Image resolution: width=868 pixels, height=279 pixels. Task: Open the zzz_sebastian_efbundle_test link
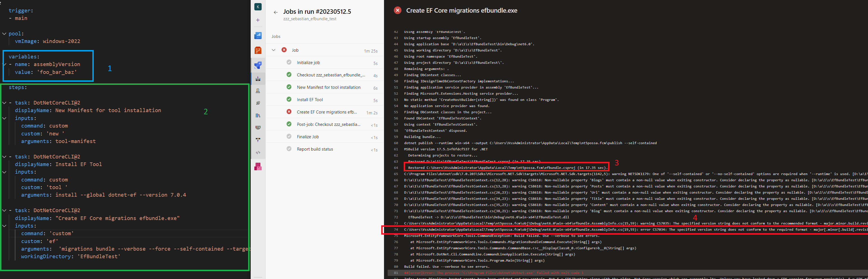tap(309, 19)
